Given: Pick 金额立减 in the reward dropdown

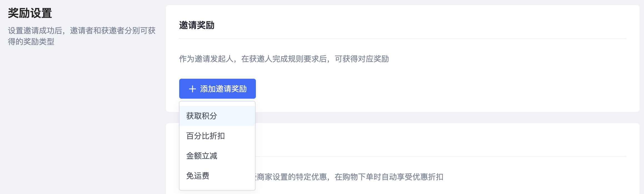Looking at the screenshot, I should pyautogui.click(x=202, y=156).
